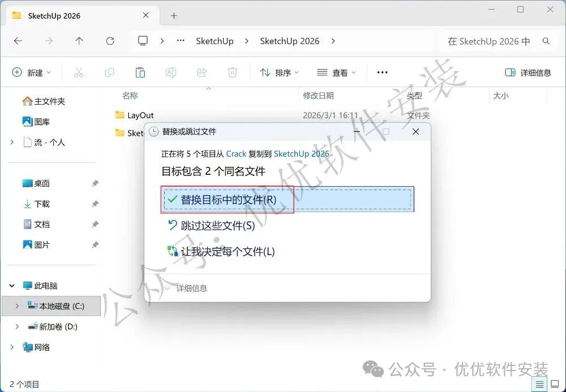Click the Share toolbar icon

tap(202, 72)
